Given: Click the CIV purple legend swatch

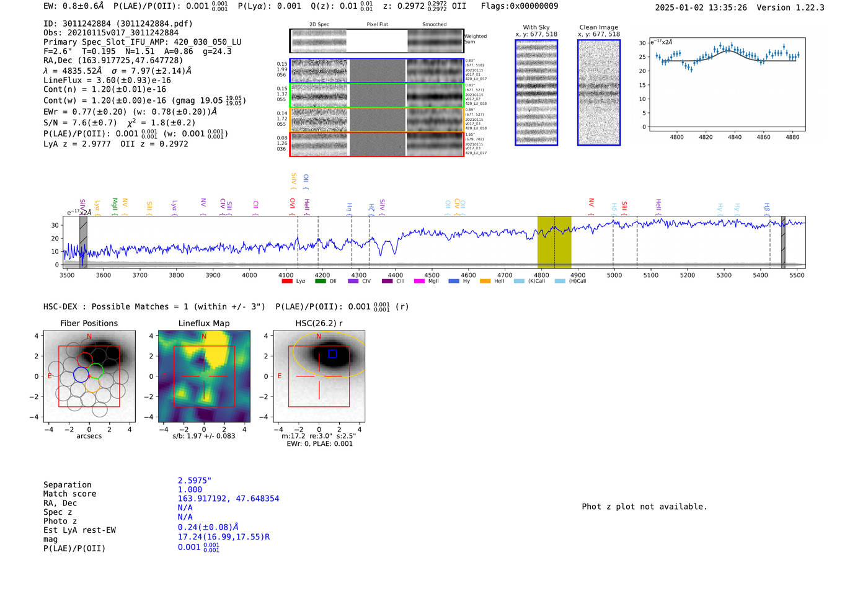Looking at the screenshot, I should point(353,281).
